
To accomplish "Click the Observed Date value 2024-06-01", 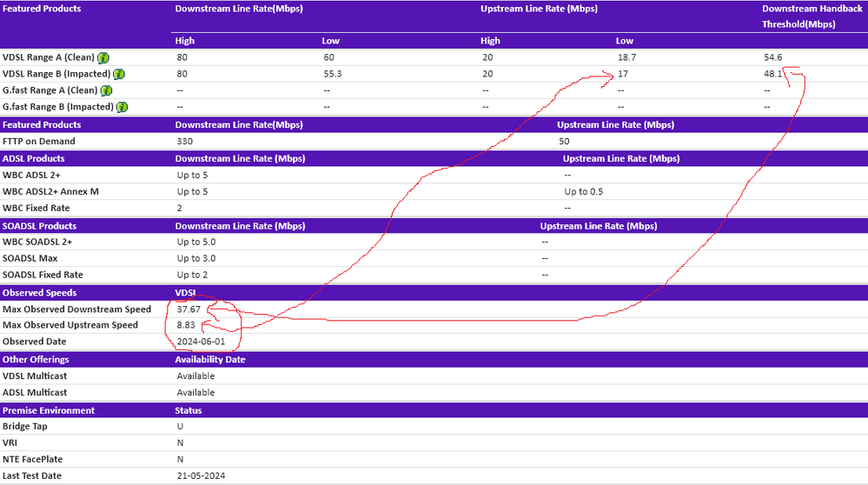I will (200, 342).
